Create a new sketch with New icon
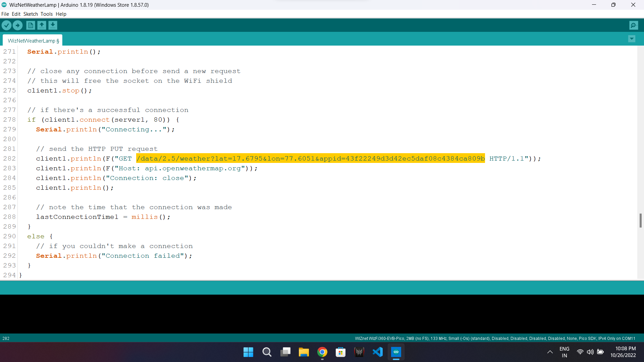644x362 pixels. tap(31, 25)
